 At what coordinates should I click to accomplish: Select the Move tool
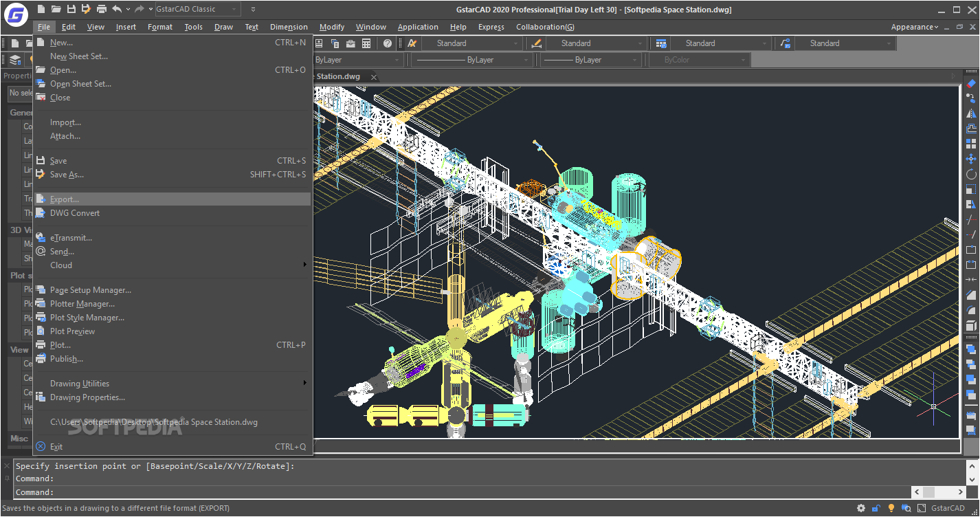971,159
